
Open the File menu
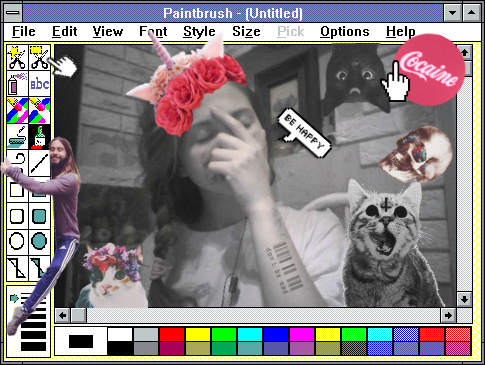24,32
